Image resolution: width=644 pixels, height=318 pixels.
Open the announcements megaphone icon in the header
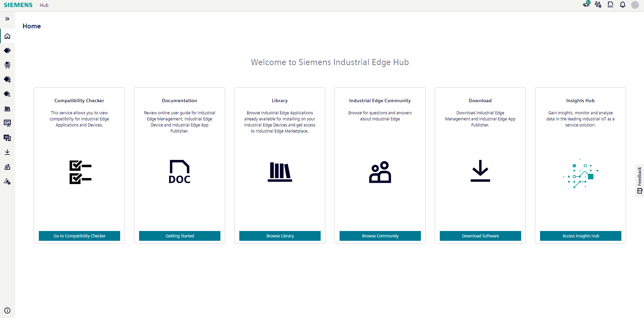point(587,4)
